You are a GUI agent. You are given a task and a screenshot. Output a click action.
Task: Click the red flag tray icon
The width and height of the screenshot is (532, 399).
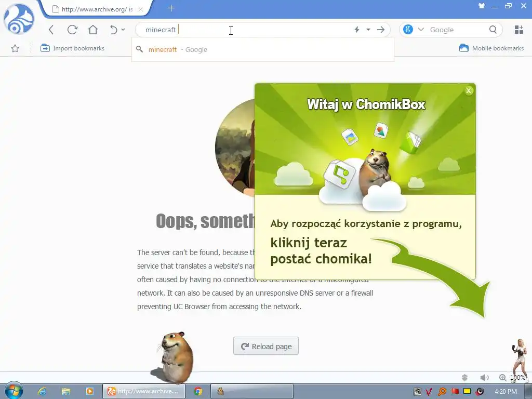pos(455,392)
